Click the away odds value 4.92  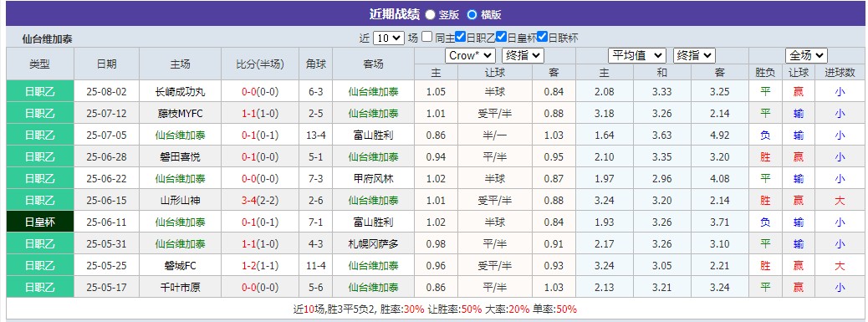tap(720, 135)
